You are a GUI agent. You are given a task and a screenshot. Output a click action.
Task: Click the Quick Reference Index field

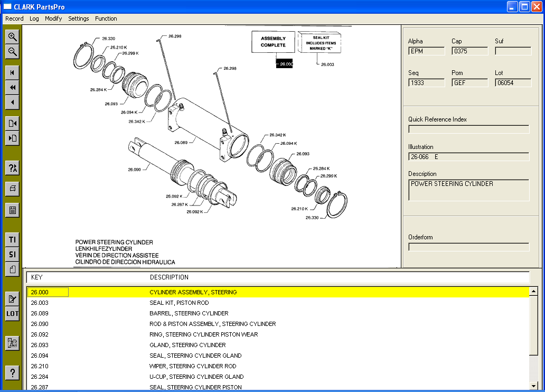point(469,129)
